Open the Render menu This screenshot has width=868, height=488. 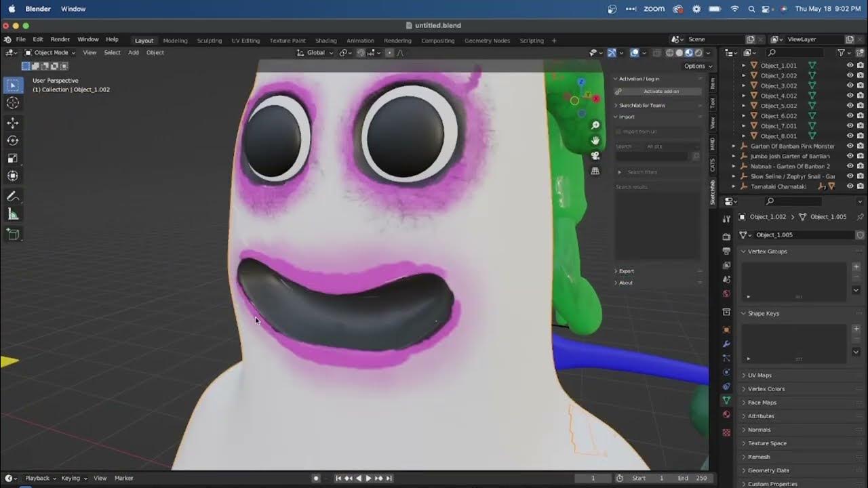[x=60, y=39]
